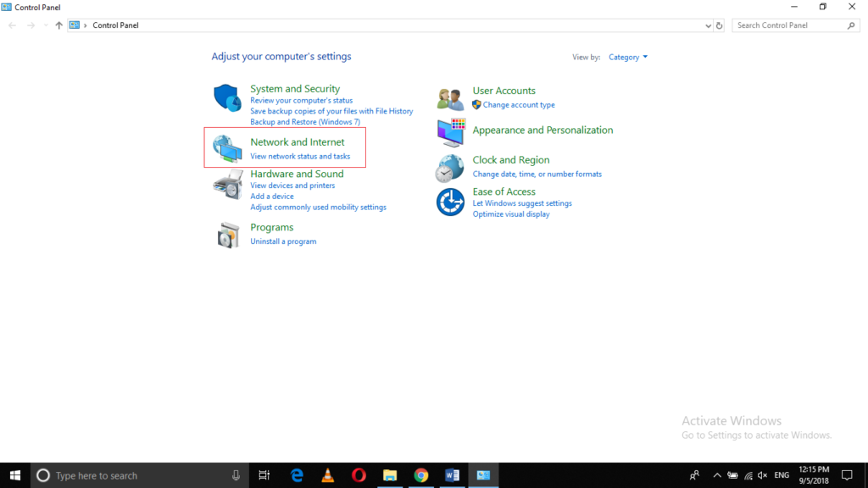Open the People icon in system tray
The width and height of the screenshot is (868, 488).
(694, 475)
